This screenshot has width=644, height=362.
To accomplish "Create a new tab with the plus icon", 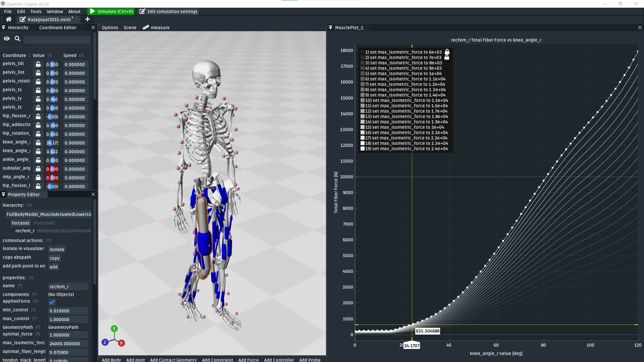I will (87, 19).
